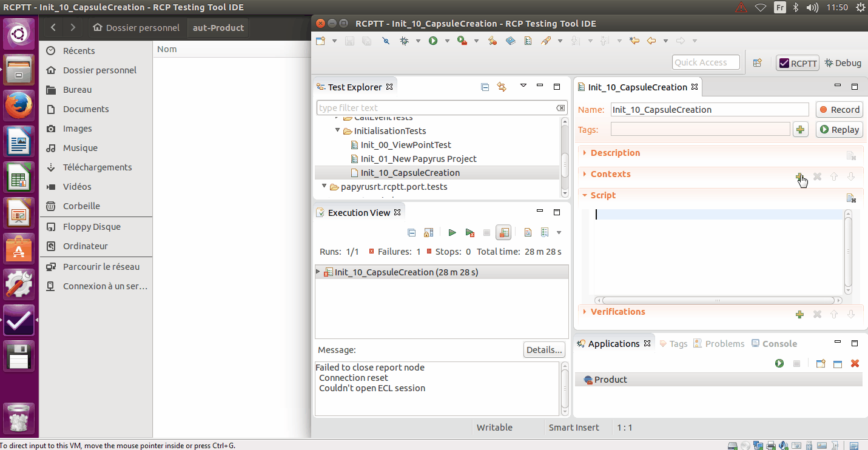The image size is (868, 450).
Task: Expand Init_10_CapsuleCreation execution result
Action: click(x=318, y=272)
